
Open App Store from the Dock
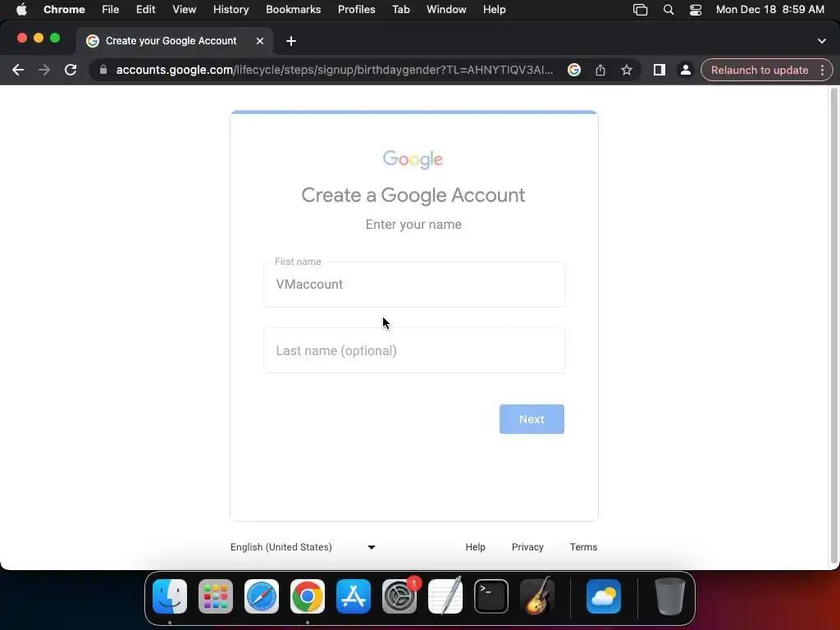coord(354,596)
